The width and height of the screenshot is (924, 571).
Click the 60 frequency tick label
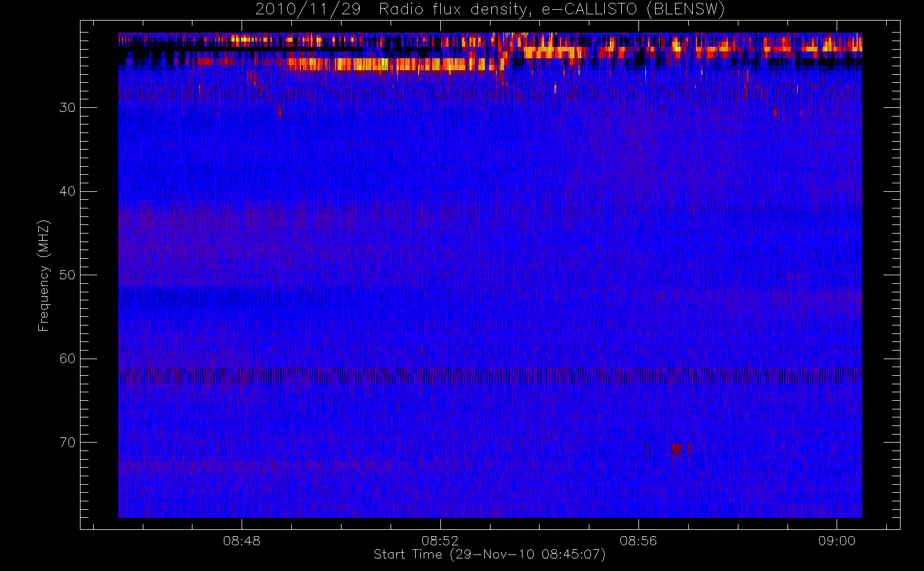67,359
